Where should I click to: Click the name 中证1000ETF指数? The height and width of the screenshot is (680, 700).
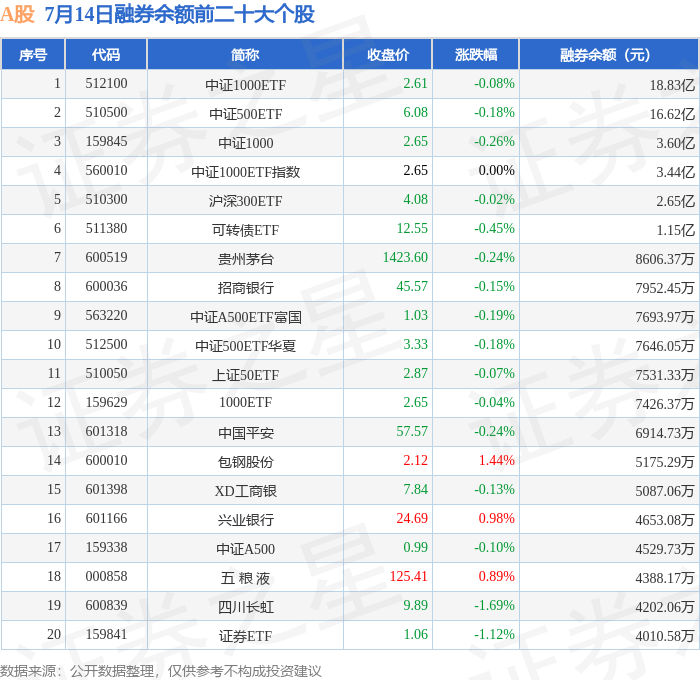coord(246,172)
